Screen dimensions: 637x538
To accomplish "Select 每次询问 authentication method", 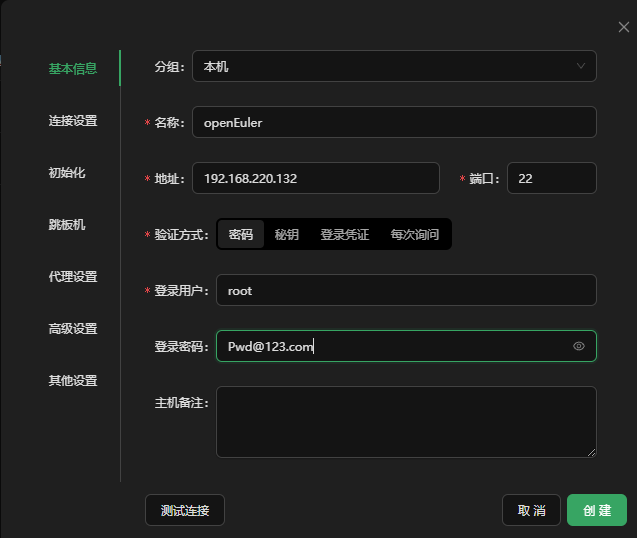I will [414, 234].
